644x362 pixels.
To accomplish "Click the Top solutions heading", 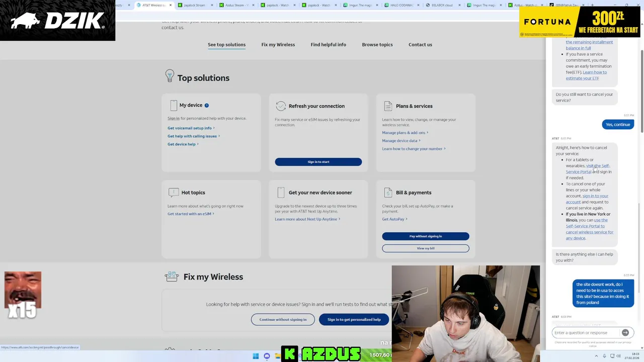I will [x=203, y=78].
